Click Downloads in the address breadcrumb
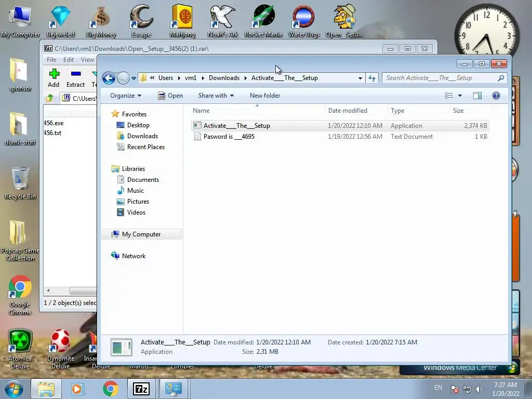The width and height of the screenshot is (532, 399). [x=224, y=78]
